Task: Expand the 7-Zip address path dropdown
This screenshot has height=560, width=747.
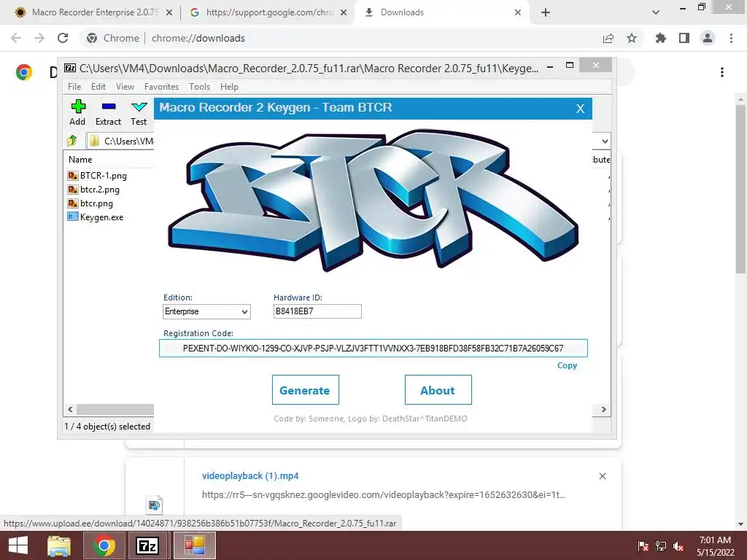Action: (605, 141)
